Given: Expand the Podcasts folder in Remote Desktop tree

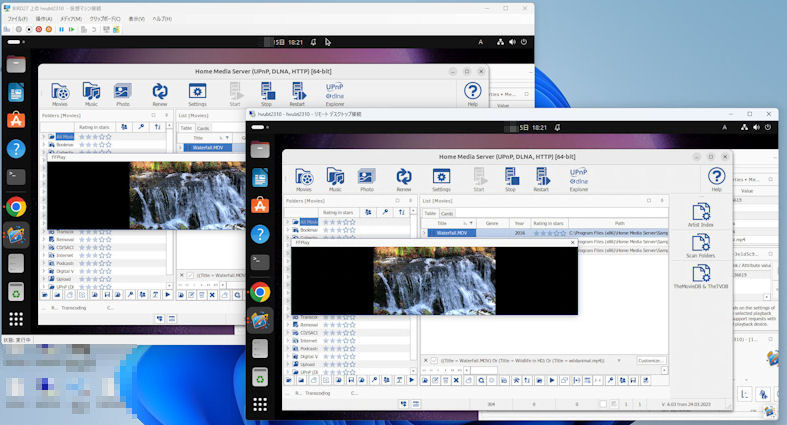Looking at the screenshot, I should [288, 348].
